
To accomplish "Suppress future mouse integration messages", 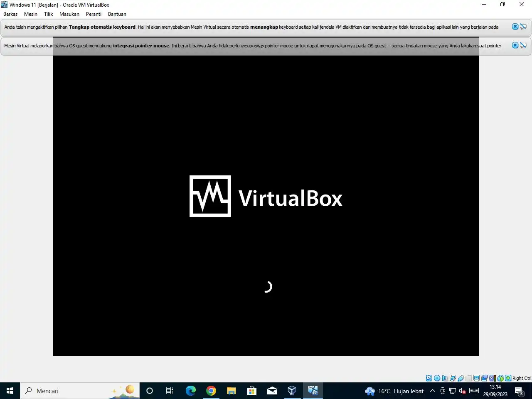I will click(523, 45).
